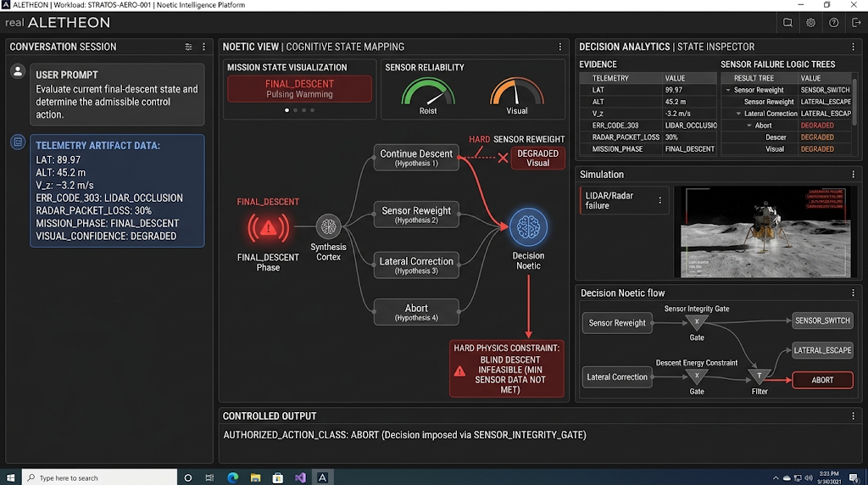Open the chat window icon in header
The image size is (868, 485).
click(787, 23)
